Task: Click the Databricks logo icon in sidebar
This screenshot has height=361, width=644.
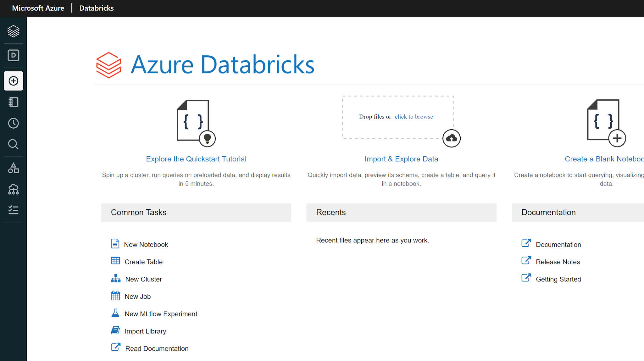Action: (13, 31)
